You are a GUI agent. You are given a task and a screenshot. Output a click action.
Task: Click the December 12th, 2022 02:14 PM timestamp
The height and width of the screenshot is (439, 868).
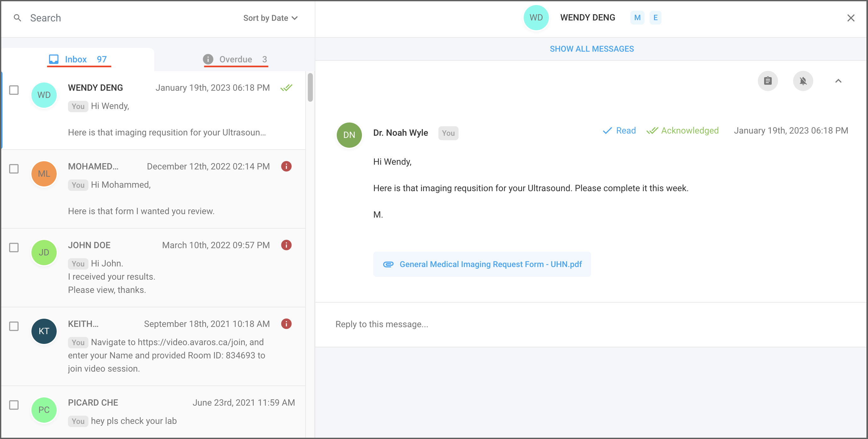pyautogui.click(x=208, y=167)
